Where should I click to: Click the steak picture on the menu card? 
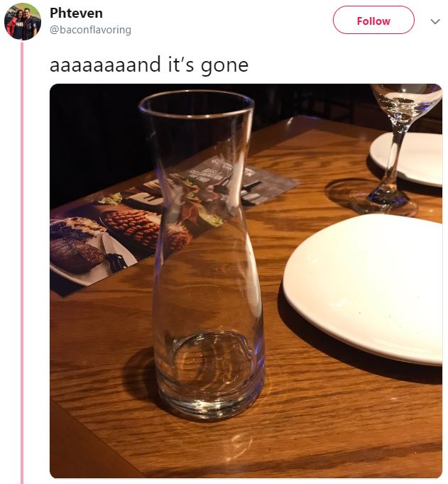point(77,255)
